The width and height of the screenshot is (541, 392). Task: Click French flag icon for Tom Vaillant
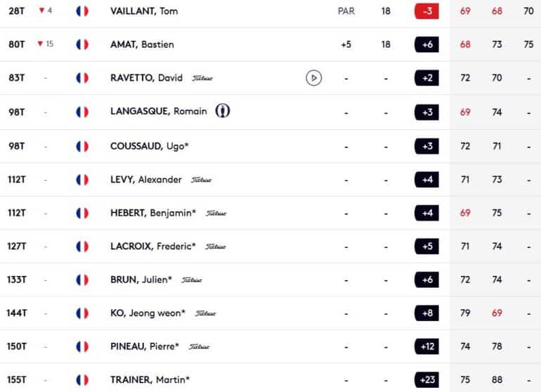pos(82,11)
